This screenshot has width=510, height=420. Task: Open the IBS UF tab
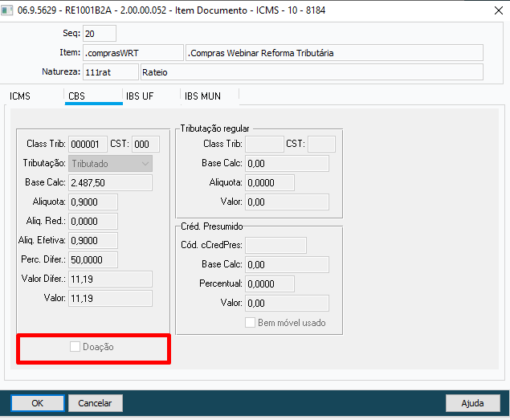(x=140, y=96)
